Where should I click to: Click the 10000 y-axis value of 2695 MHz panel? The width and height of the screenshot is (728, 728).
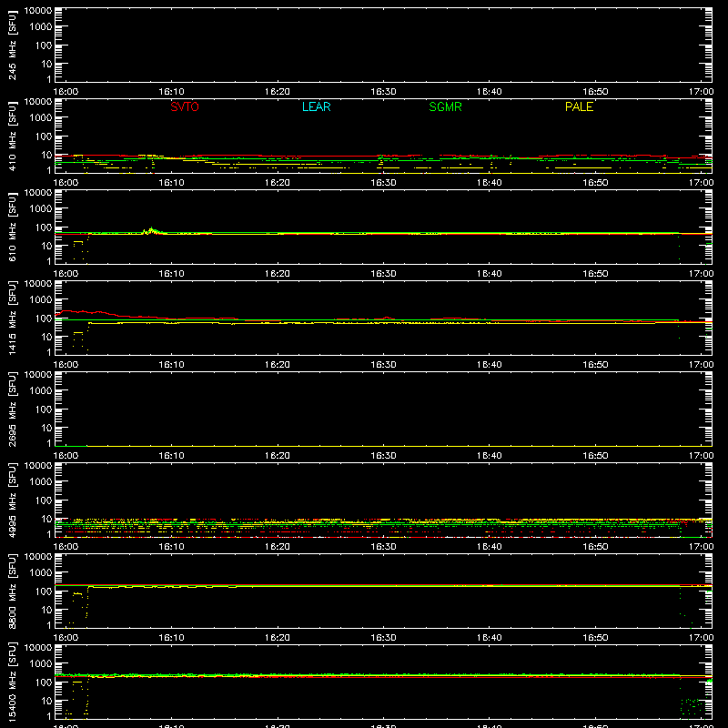click(38, 375)
